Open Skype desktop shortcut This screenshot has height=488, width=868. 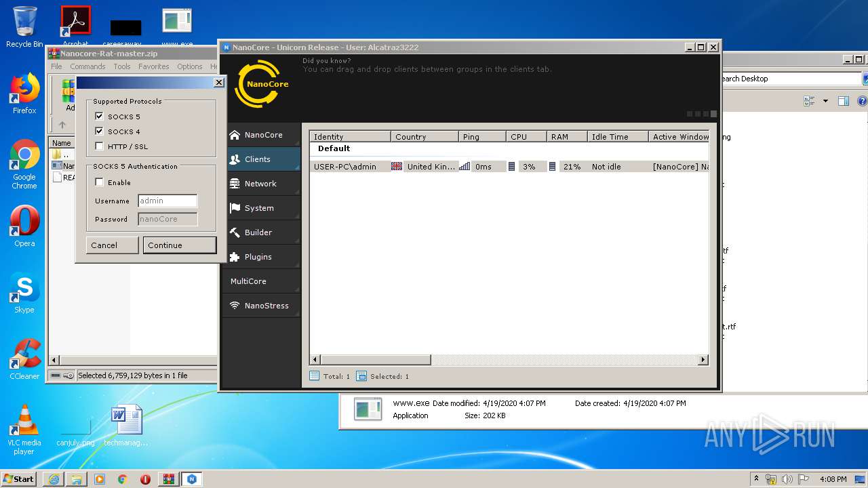point(24,293)
